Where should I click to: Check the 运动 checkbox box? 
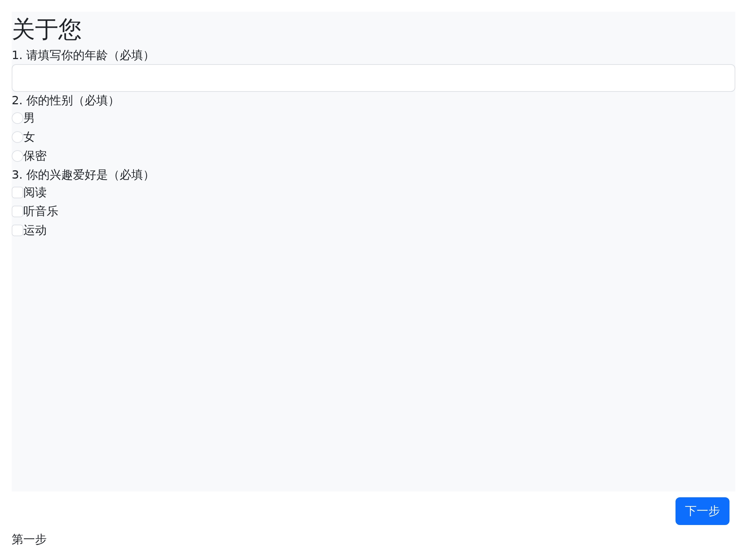pyautogui.click(x=18, y=230)
